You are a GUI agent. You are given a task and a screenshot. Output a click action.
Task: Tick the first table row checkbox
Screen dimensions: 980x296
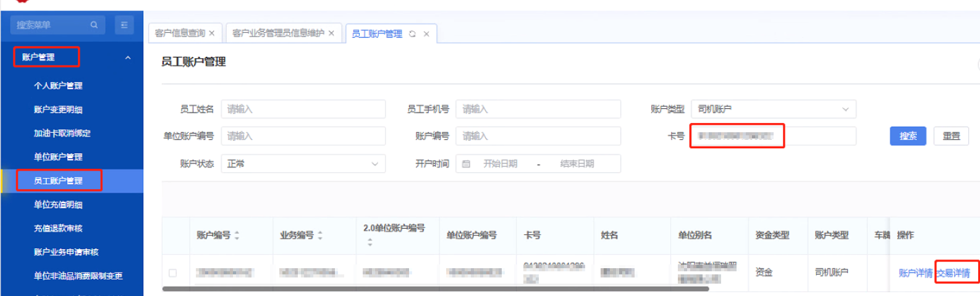(173, 273)
